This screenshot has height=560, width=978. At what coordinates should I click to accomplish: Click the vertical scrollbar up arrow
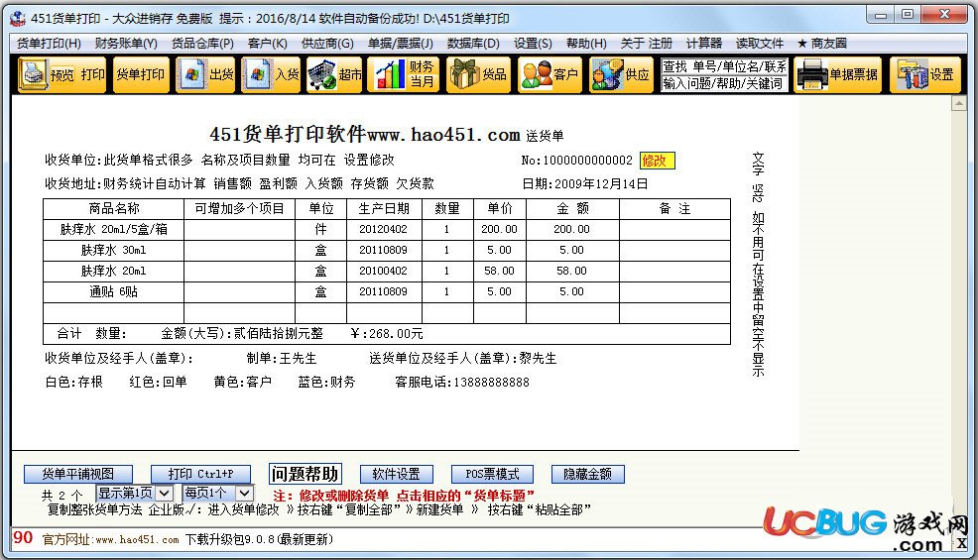[x=959, y=104]
